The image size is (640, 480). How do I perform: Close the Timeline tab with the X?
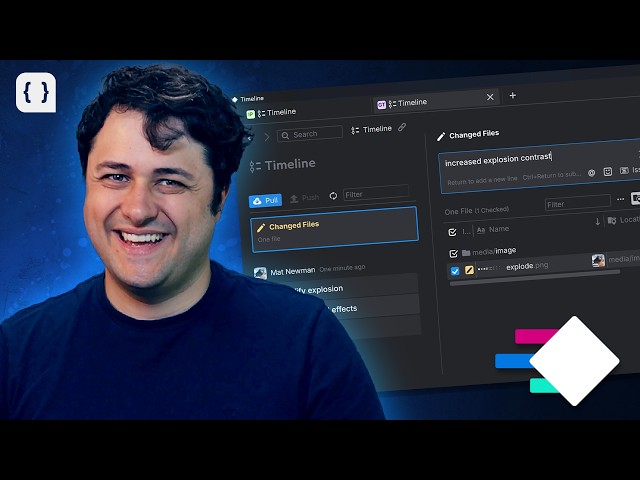pyautogui.click(x=490, y=97)
